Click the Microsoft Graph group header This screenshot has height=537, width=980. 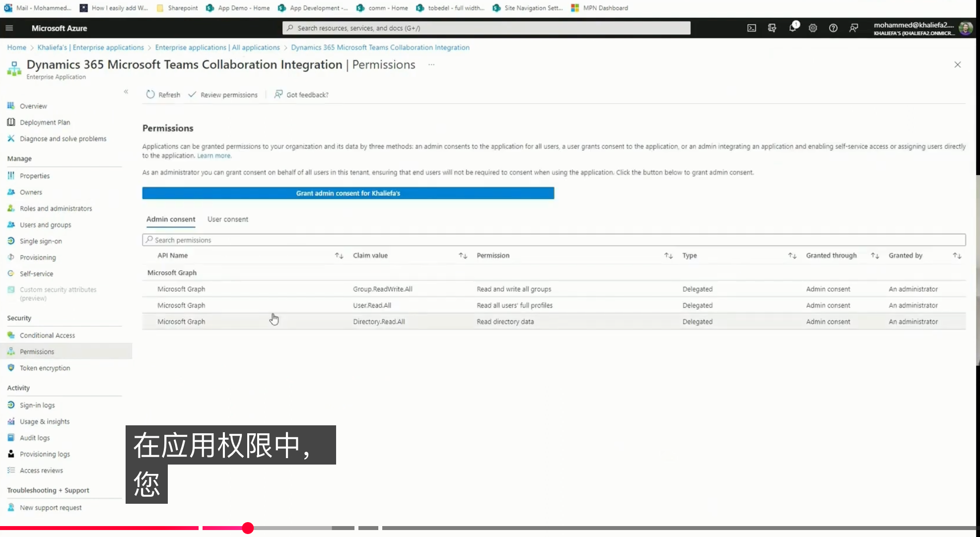172,273
